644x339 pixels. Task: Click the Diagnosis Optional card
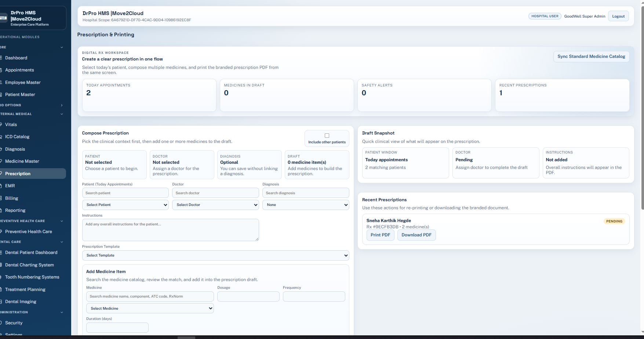pos(250,165)
